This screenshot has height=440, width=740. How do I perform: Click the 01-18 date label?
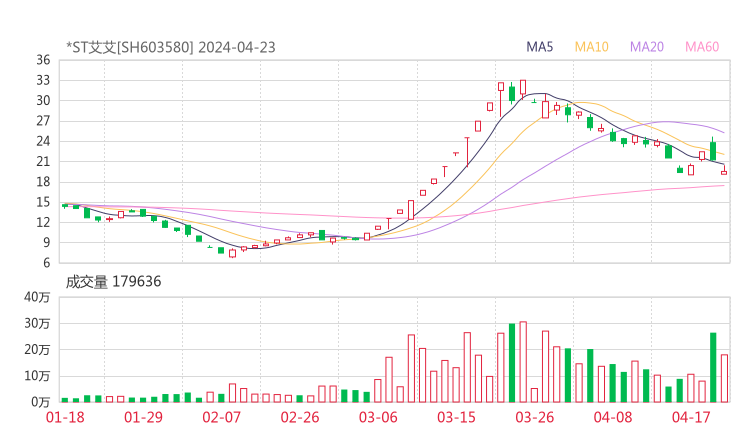point(65,417)
